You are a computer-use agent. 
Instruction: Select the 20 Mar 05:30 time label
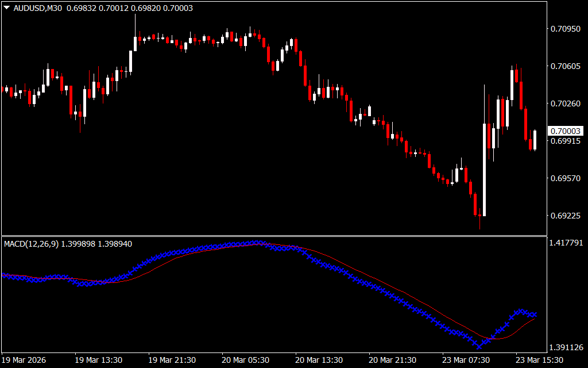click(x=245, y=360)
